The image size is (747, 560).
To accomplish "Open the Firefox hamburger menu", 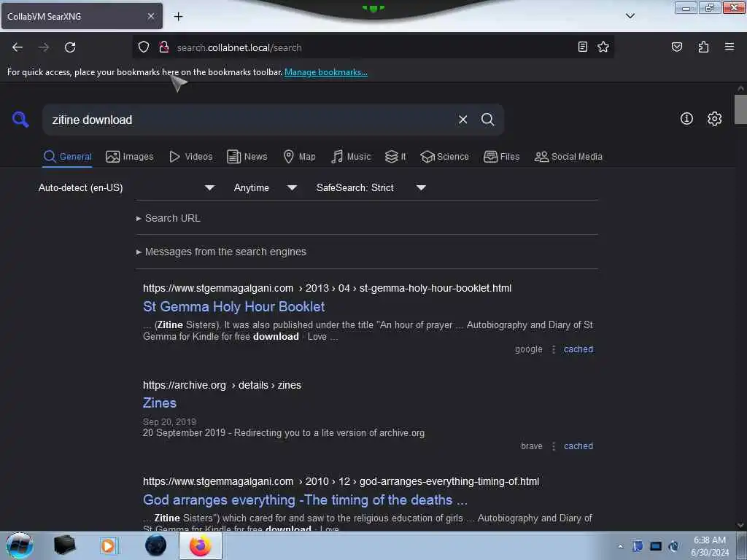I will (x=729, y=47).
